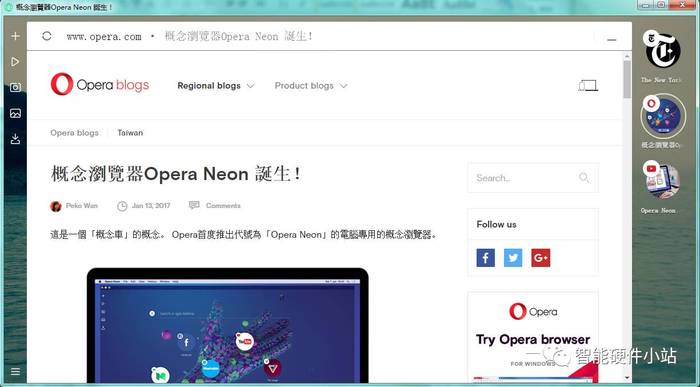
Task: Click the blog Search input field
Action: click(526, 178)
